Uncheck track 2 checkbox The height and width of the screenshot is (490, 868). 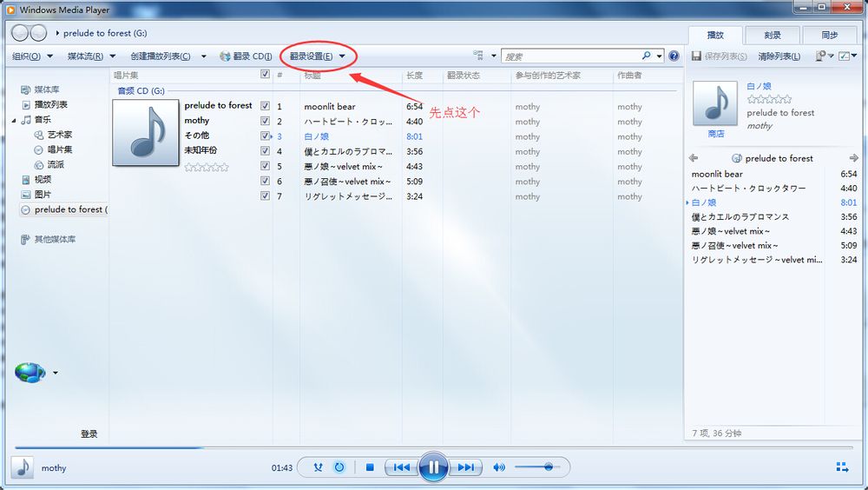click(x=265, y=121)
